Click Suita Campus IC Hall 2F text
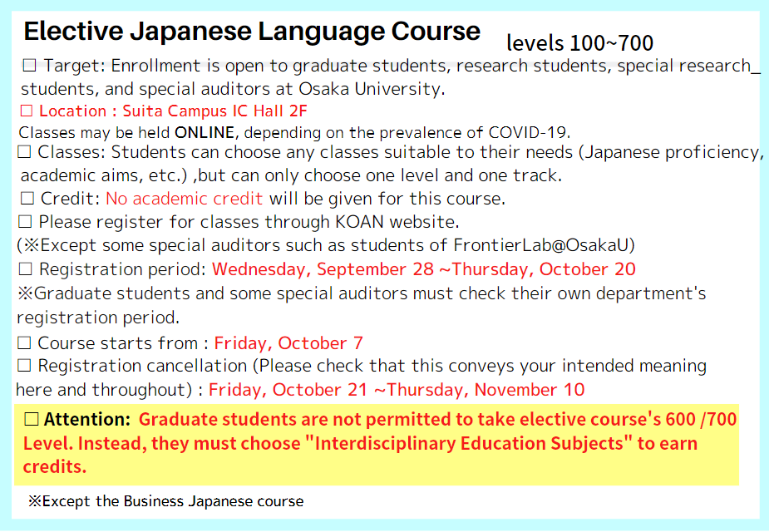This screenshot has height=532, width=769. pyautogui.click(x=214, y=111)
